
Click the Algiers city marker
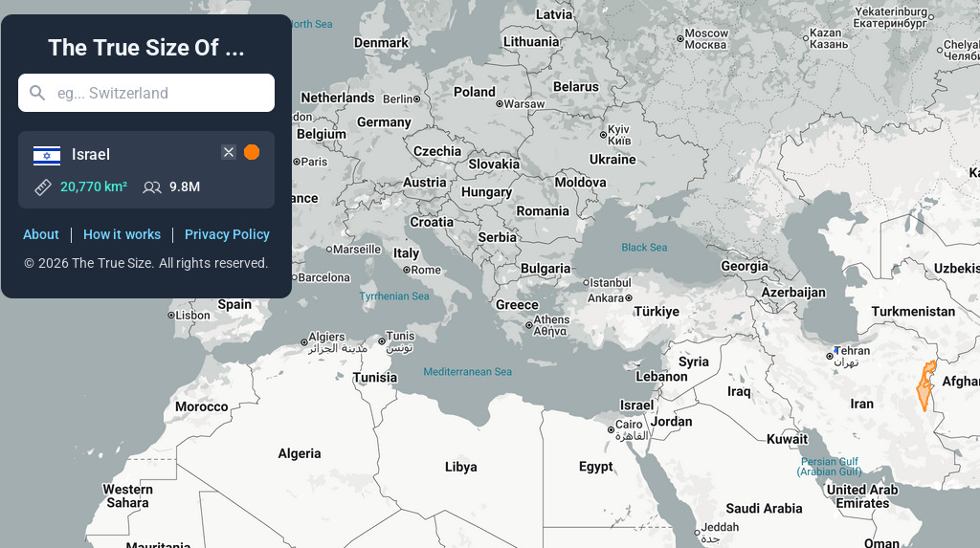pos(303,342)
